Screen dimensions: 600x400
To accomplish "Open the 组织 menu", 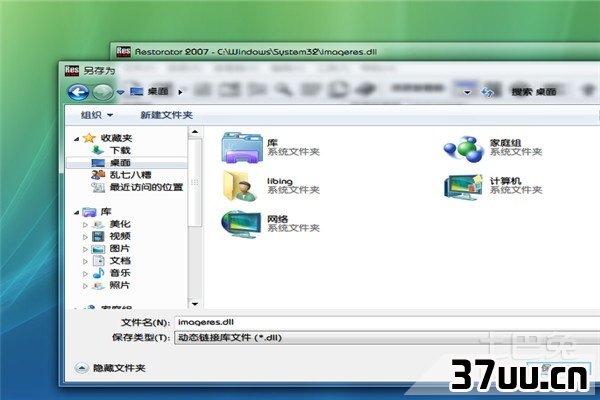I will 96,115.
